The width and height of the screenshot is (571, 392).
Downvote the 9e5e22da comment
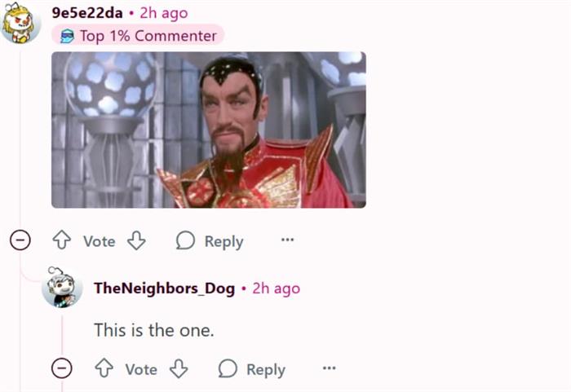click(x=136, y=240)
